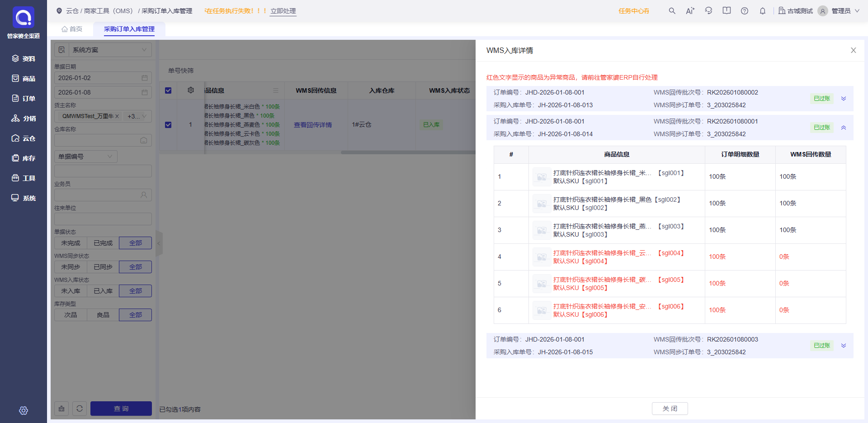868x423 pixels.
Task: Select 未完成 under 单据状态
Action: (71, 243)
